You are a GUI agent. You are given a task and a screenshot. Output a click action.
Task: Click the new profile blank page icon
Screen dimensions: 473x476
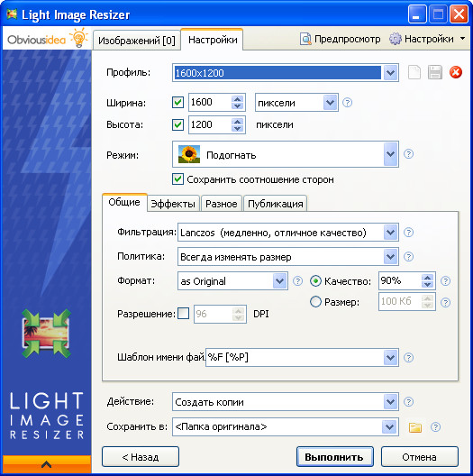(x=414, y=72)
